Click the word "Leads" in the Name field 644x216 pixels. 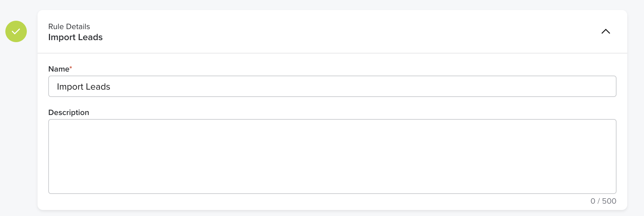pos(98,87)
